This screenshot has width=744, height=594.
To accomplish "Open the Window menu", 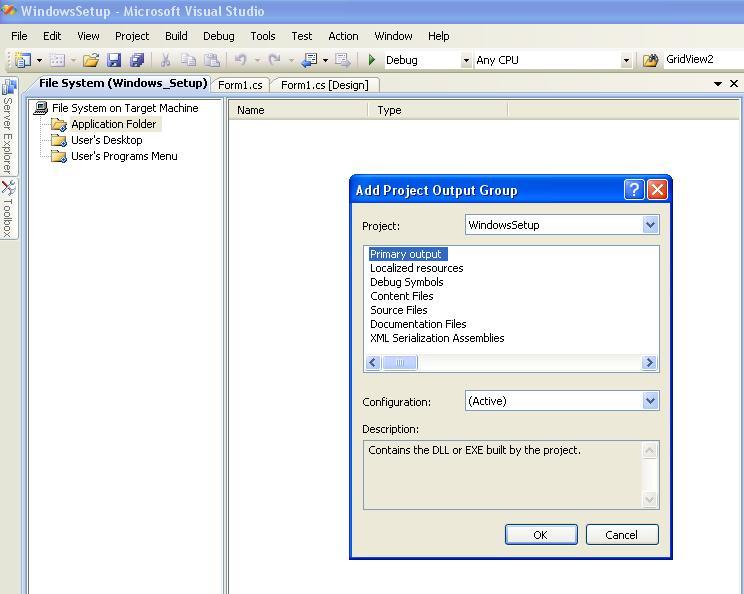I will pos(393,36).
